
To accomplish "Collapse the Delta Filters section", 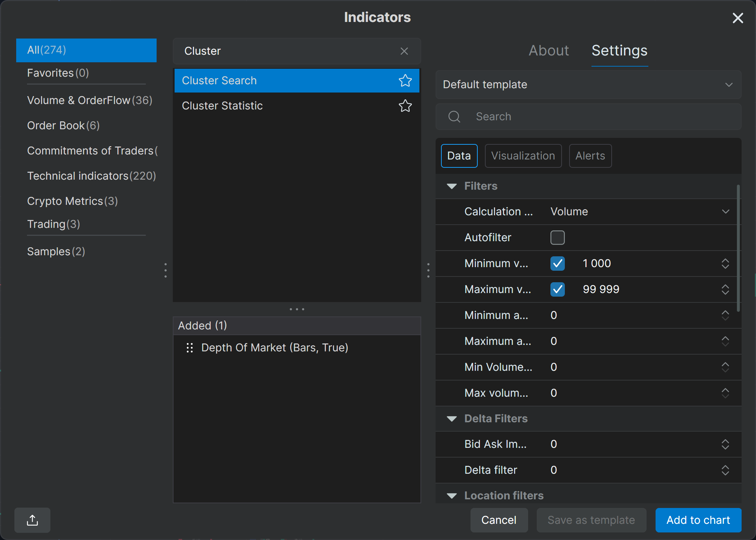I will coord(451,419).
